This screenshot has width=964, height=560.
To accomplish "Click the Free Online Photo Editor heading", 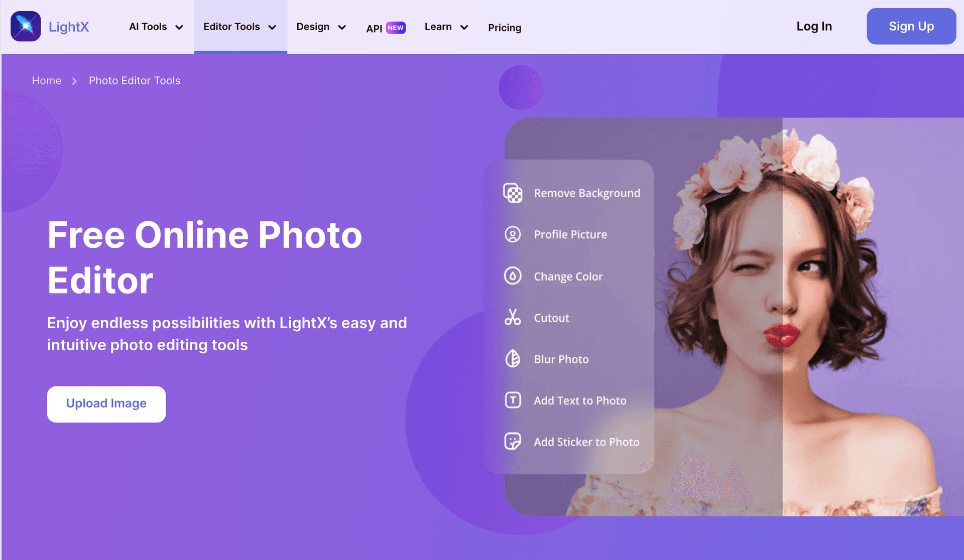I will [205, 257].
